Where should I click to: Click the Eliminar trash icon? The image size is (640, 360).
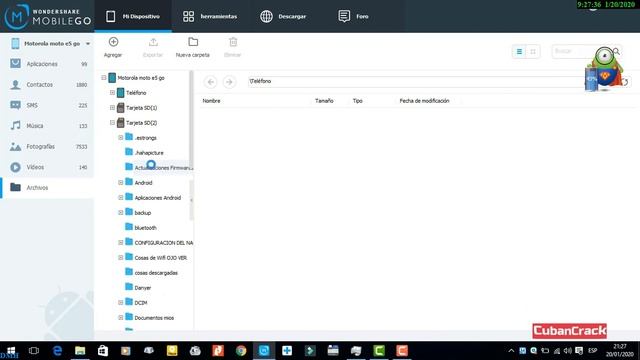pos(233,42)
